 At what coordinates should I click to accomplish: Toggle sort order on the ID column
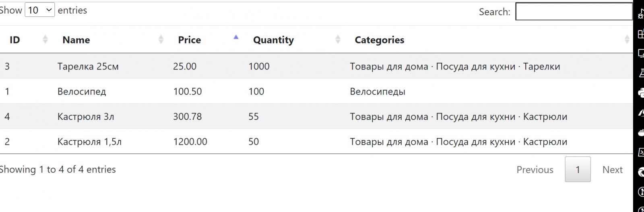[x=45, y=39]
